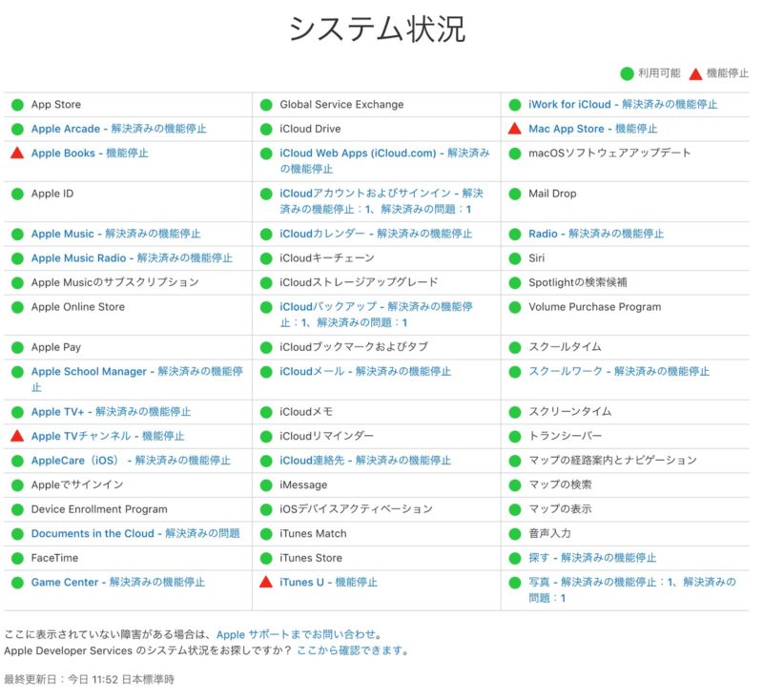Click the green dot beside Siri

click(x=515, y=257)
